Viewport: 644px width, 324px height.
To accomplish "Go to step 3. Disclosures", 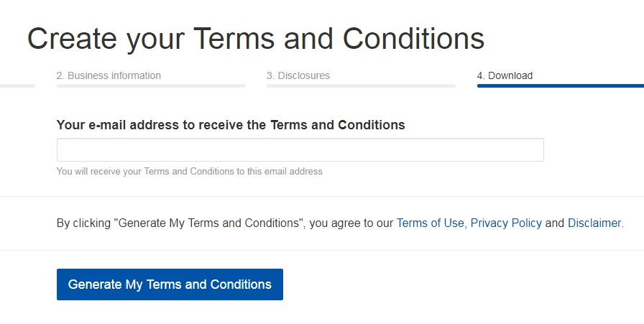I will 298,75.
